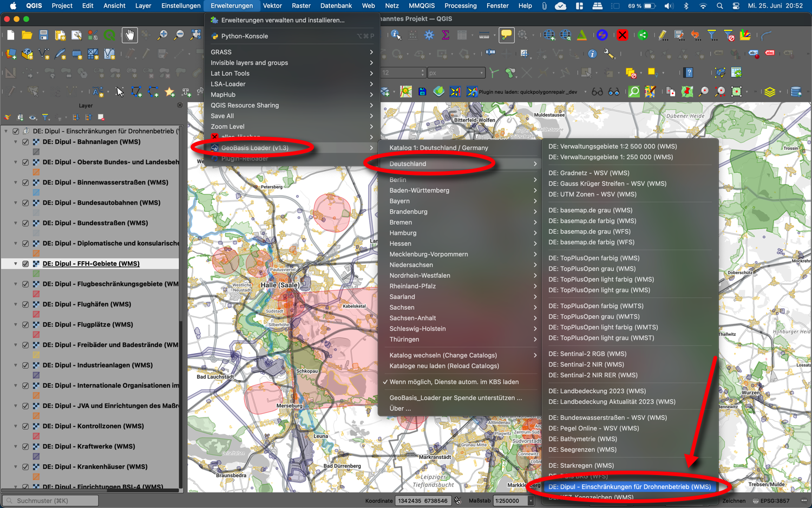
Task: Collapse the Dipul Krankenhäuser layer triangle
Action: click(16, 467)
